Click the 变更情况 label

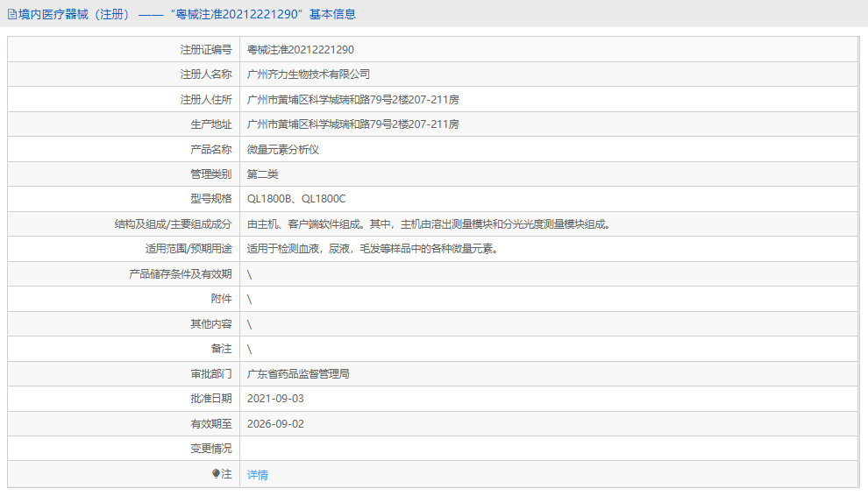point(211,449)
